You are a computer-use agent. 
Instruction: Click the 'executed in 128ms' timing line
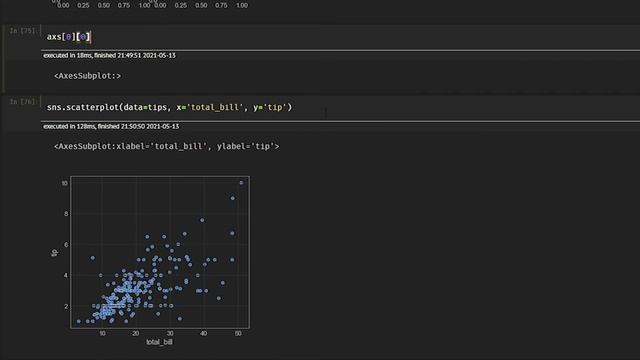tap(111, 127)
